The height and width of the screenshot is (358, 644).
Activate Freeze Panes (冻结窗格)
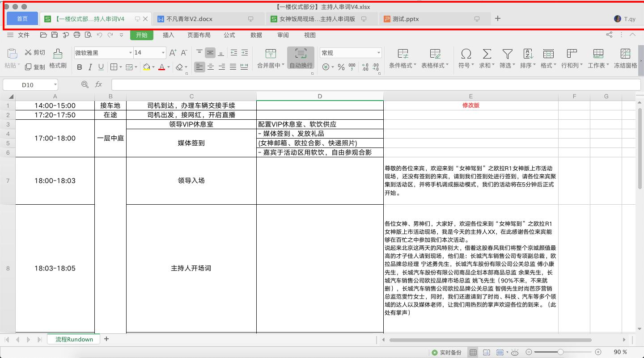(625, 58)
